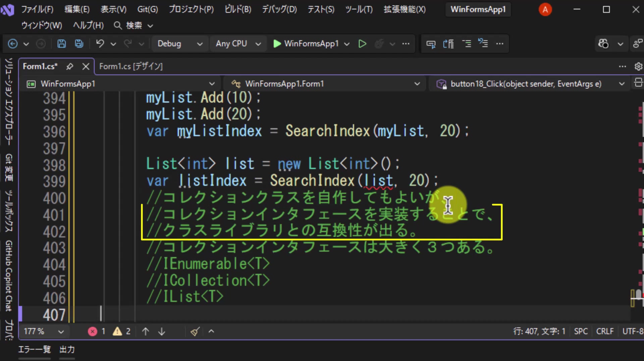Viewport: 644px width, 361px height.
Task: Switch to Form1.cs [デザイン] tab
Action: pyautogui.click(x=131, y=66)
